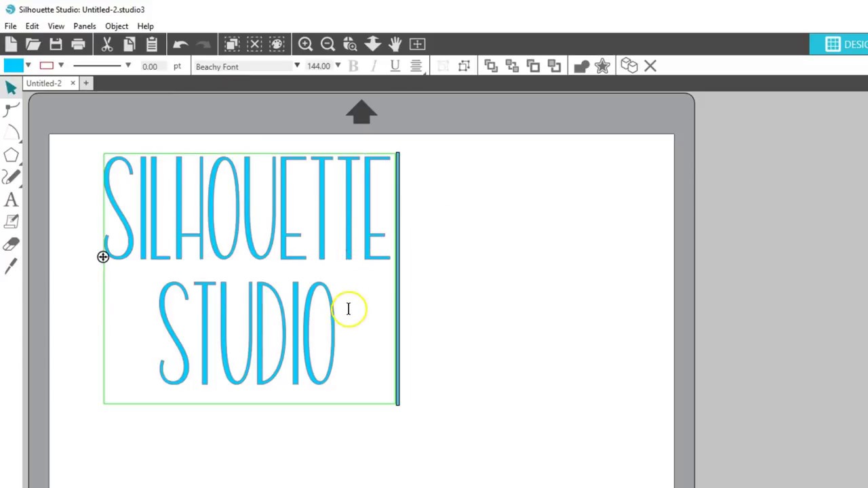Open the Object menu
Image resolution: width=868 pixels, height=488 pixels.
point(117,26)
